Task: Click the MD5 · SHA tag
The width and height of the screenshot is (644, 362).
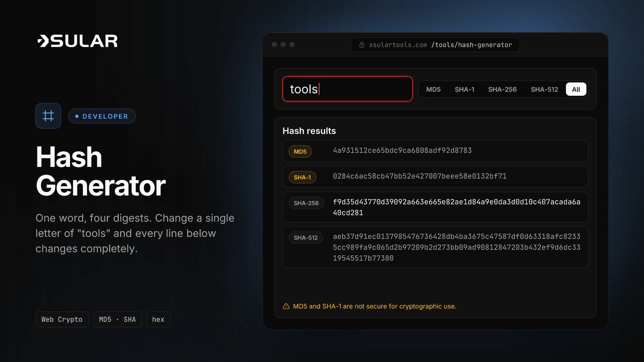Action: pos(118,319)
